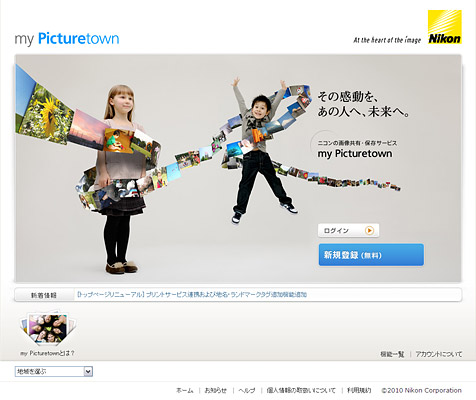Open the 利用規約 footer link
This screenshot has height=400, width=476.
(x=359, y=390)
